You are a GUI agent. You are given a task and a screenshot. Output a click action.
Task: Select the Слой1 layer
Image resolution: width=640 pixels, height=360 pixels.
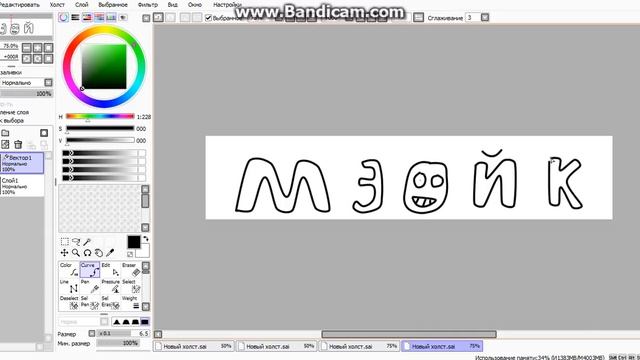tap(22, 186)
